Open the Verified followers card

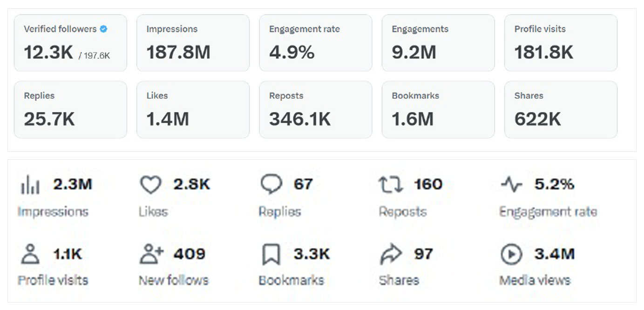click(x=70, y=43)
